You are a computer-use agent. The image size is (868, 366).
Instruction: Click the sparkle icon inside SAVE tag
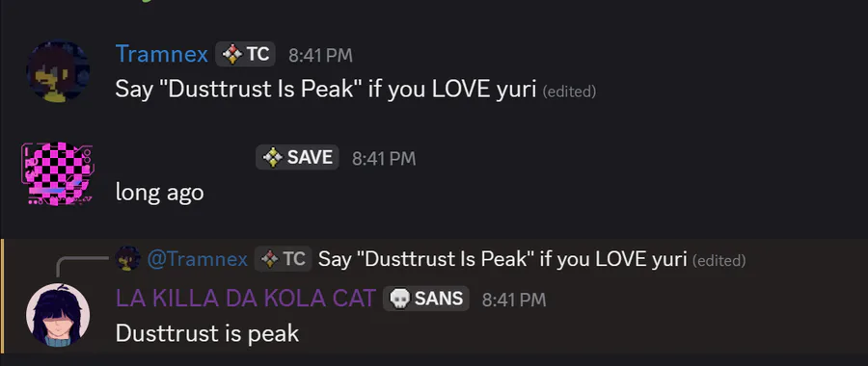(272, 158)
